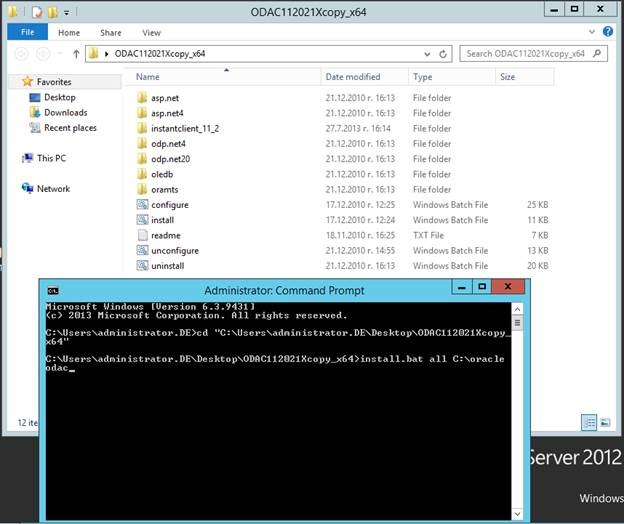Click the Up one level arrow
Screen dimensions: 624x524
click(x=75, y=53)
